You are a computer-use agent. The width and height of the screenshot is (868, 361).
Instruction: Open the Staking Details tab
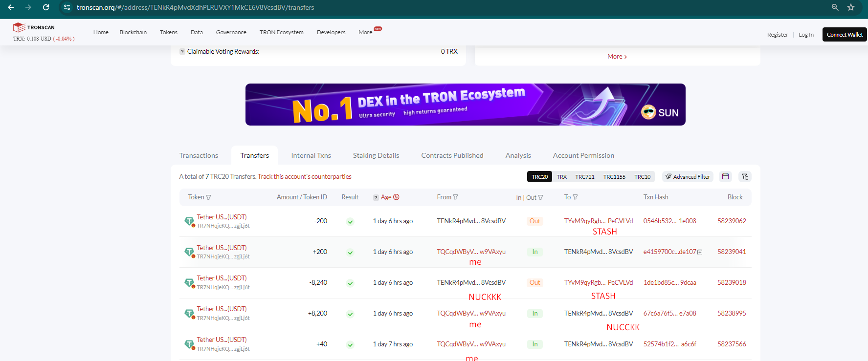point(376,155)
